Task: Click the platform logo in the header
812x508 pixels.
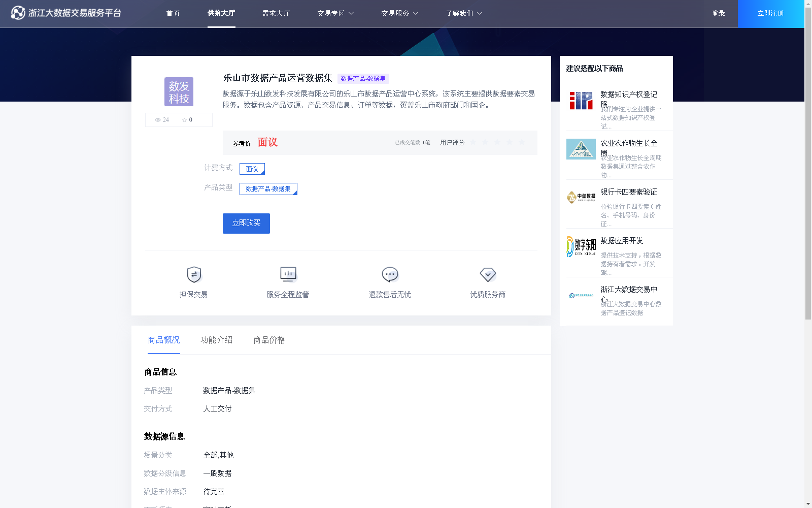Action: tap(66, 13)
